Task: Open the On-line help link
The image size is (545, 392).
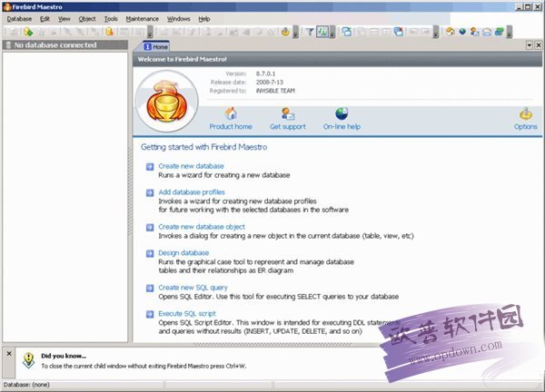Action: [x=342, y=127]
